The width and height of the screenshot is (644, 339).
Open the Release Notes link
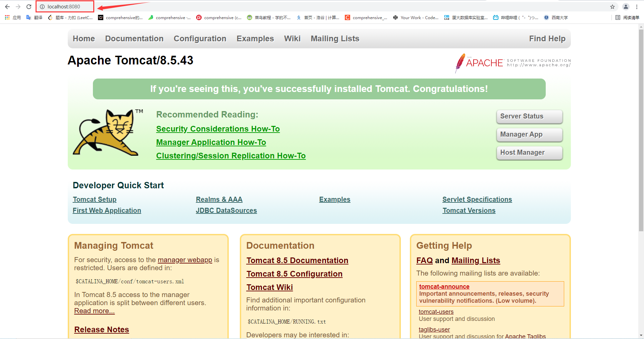102,330
